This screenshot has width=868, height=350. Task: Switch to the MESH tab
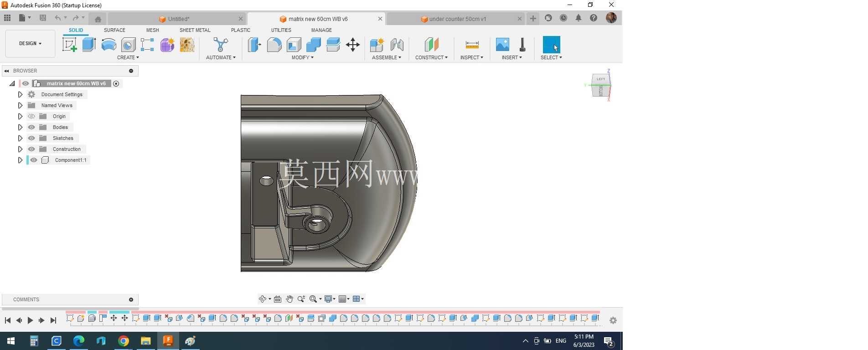pyautogui.click(x=153, y=30)
